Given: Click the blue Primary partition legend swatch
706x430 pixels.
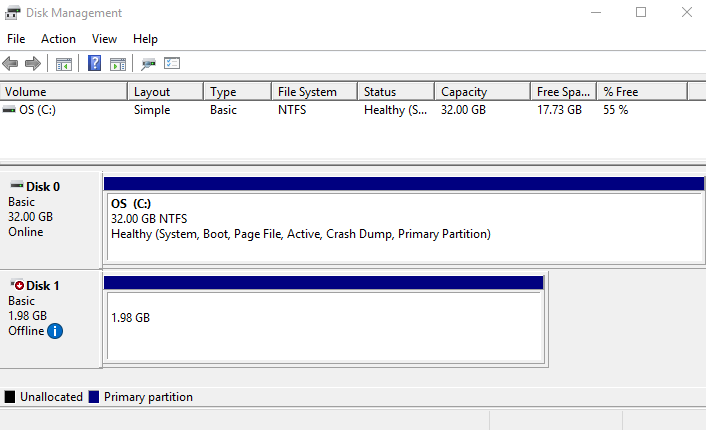Looking at the screenshot, I should (94, 397).
